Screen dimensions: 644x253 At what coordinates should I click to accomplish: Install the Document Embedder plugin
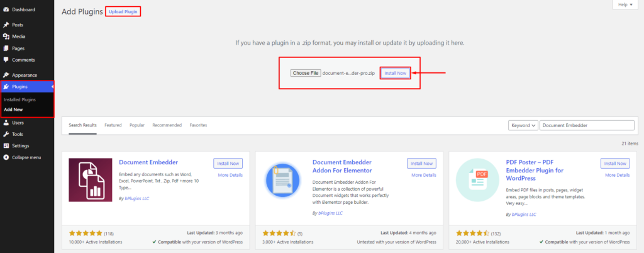click(228, 163)
